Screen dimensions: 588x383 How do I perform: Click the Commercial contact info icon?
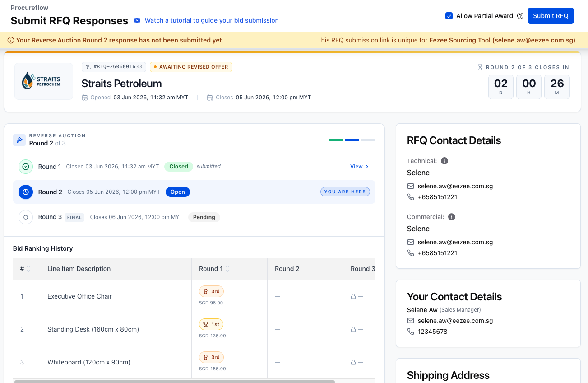click(452, 217)
